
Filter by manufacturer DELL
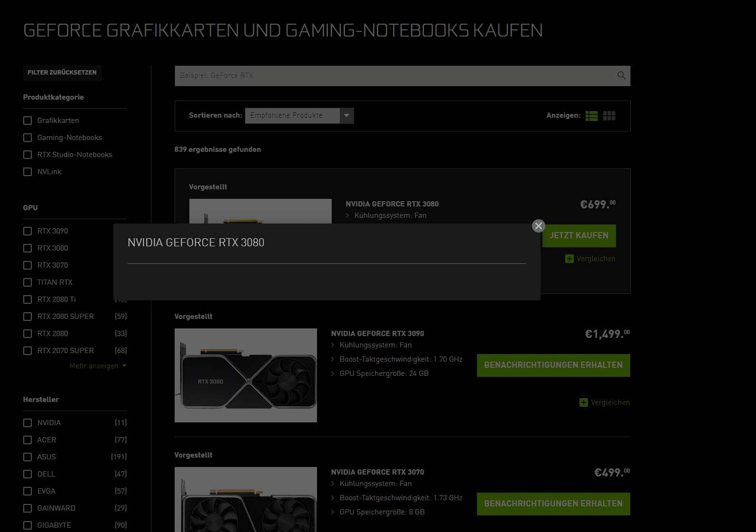[x=28, y=474]
